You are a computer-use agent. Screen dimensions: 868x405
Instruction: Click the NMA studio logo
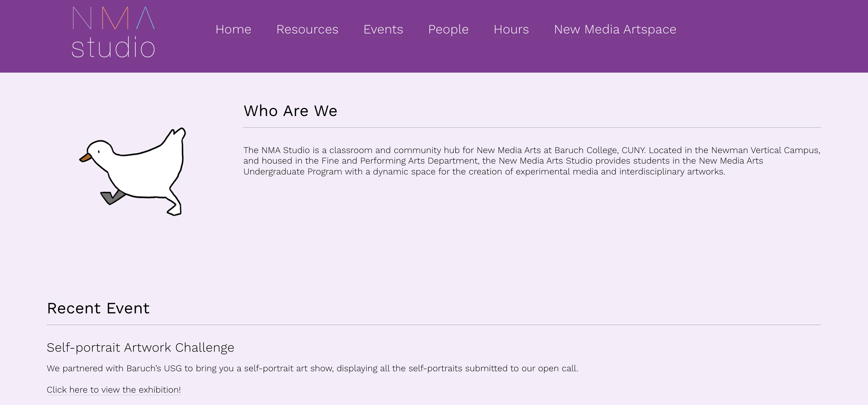[113, 32]
